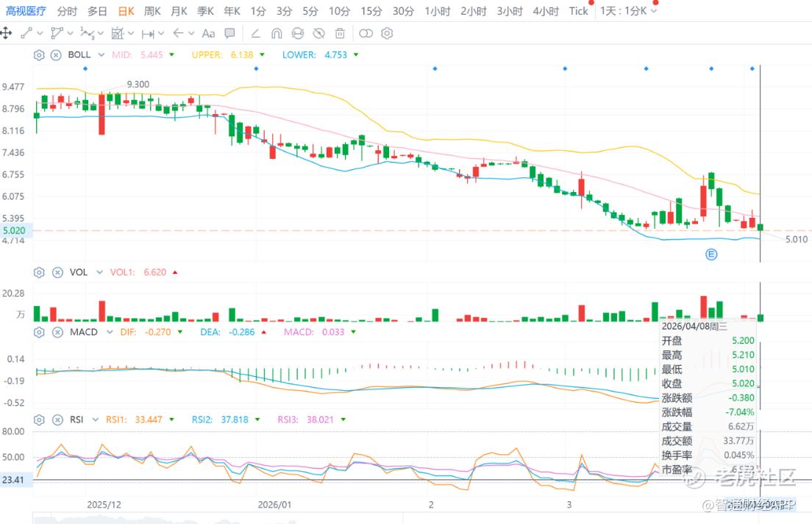The height and width of the screenshot is (524, 812).
Task: Delete drawings with trash icon
Action: click(x=340, y=34)
